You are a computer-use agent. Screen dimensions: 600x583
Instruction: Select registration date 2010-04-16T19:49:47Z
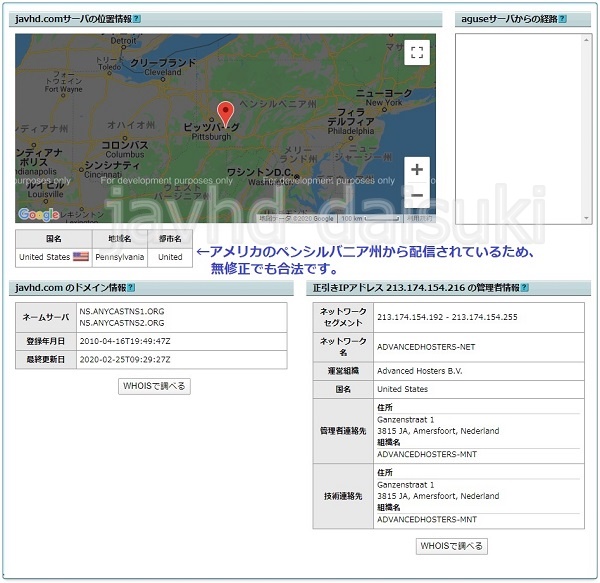125,341
